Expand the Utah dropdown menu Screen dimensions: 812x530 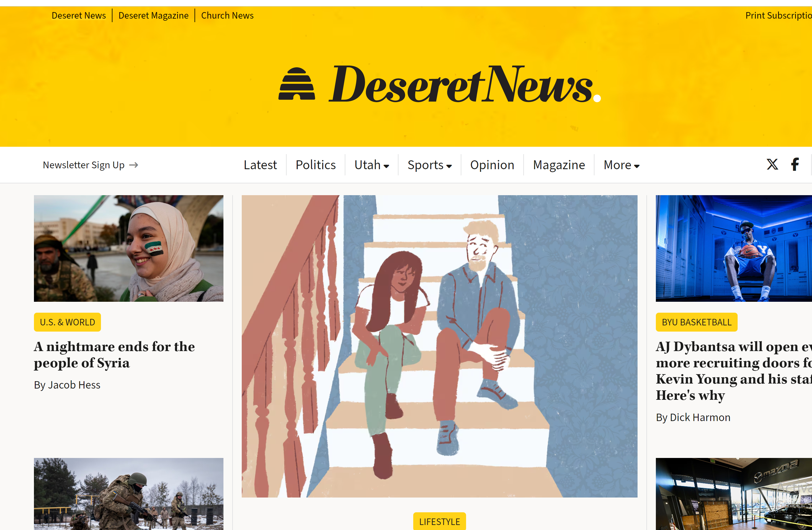(x=372, y=165)
